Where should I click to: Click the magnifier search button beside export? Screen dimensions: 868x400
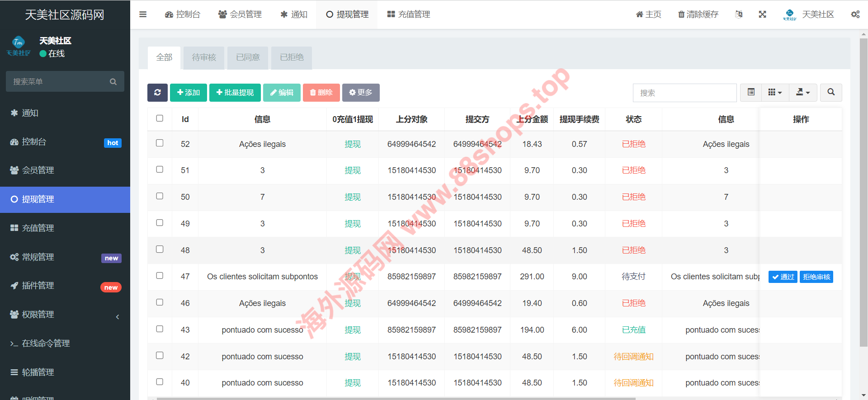coord(831,93)
